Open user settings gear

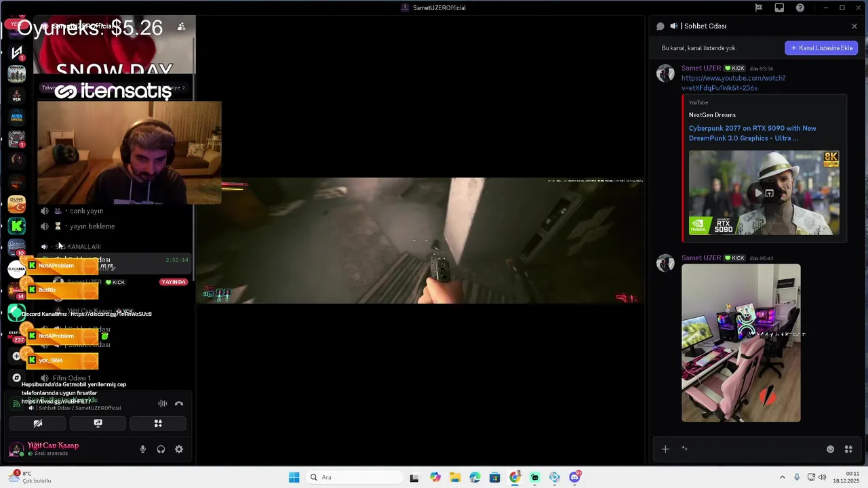click(x=179, y=449)
